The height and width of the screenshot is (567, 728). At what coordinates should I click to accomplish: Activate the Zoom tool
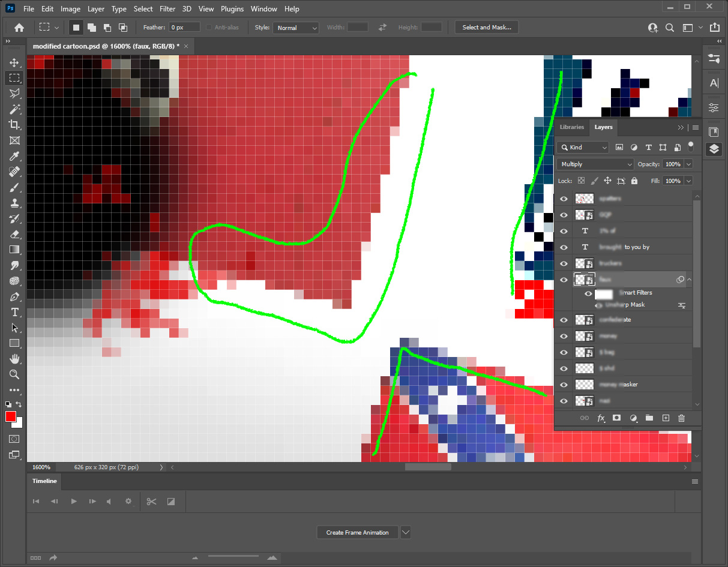(14, 374)
